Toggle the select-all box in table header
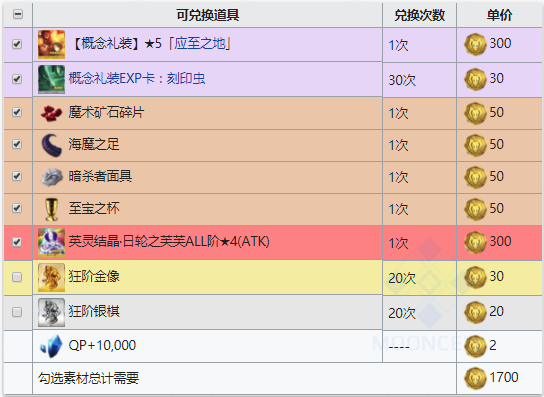The height and width of the screenshot is (397, 544). (x=18, y=14)
